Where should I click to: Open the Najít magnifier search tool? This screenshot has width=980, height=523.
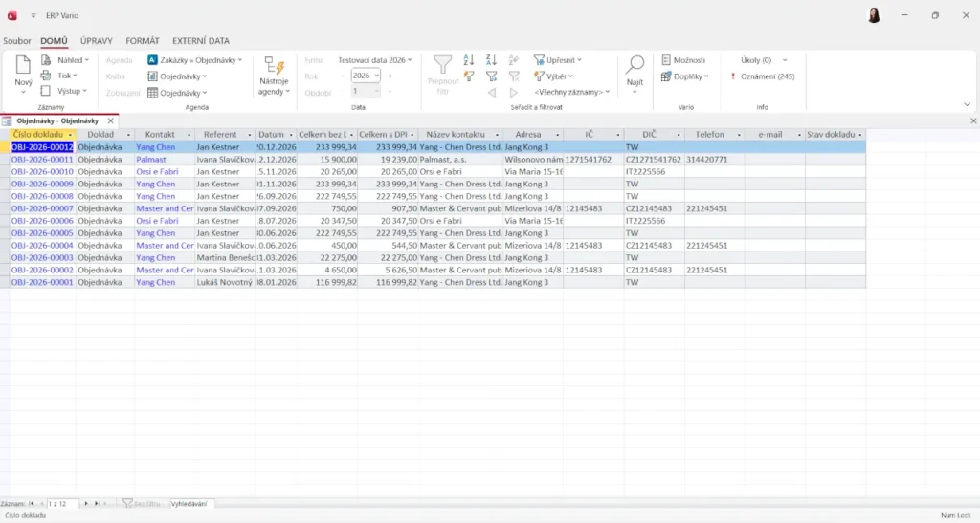[x=635, y=69]
